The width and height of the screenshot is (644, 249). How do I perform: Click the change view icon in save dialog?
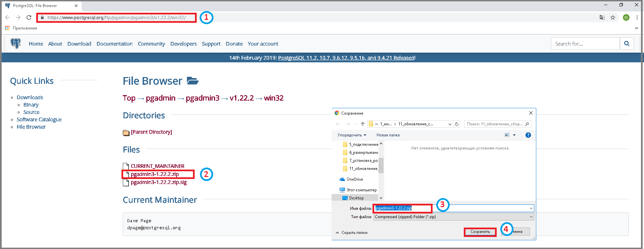(x=507, y=135)
